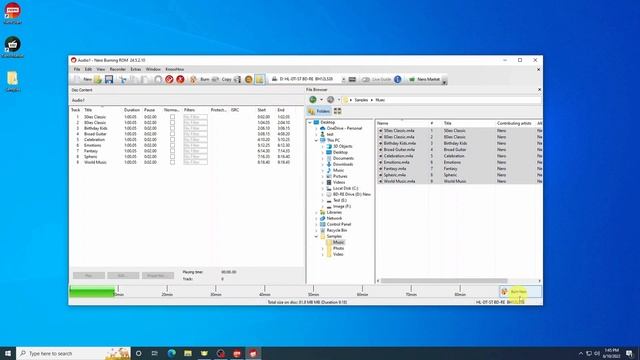Click the Cut scissors toolbar icon
This screenshot has width=640, height=360.
(x=122, y=79)
